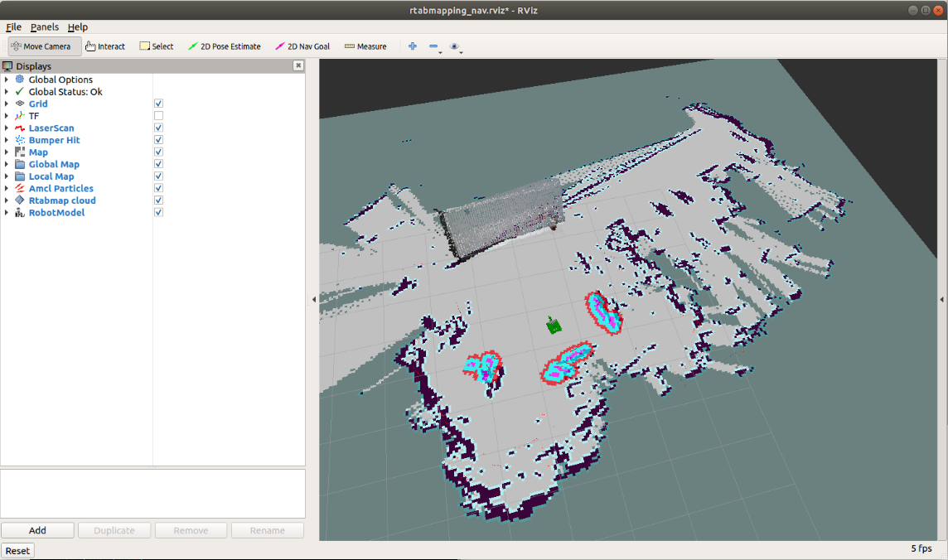
Task: Click the RobotModel icon
Action: point(20,212)
